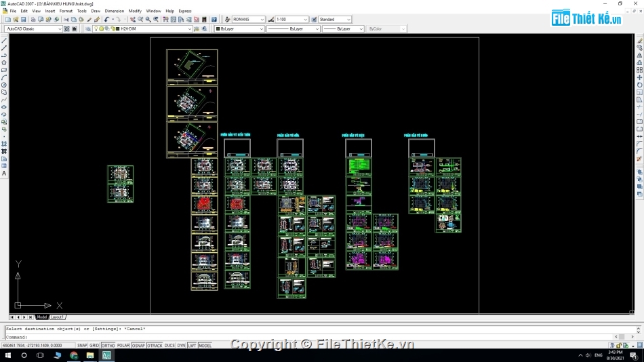Open the Dimension menu
This screenshot has width=644, height=362.
(114, 11)
